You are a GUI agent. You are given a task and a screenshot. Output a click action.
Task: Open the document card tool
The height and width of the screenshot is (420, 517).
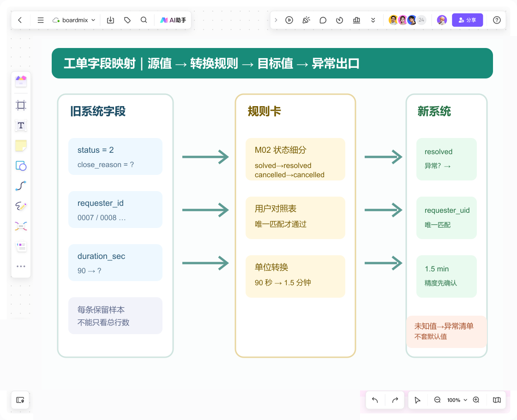[x=21, y=246]
